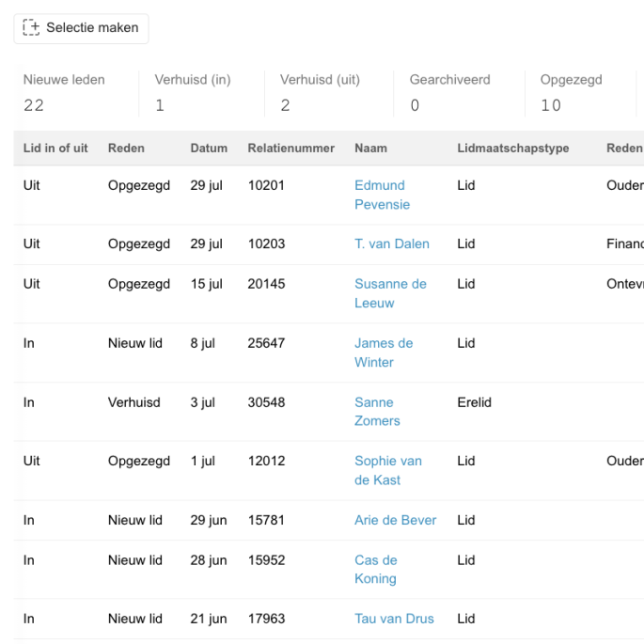
Task: Sort by Naam column header
Action: click(x=370, y=149)
